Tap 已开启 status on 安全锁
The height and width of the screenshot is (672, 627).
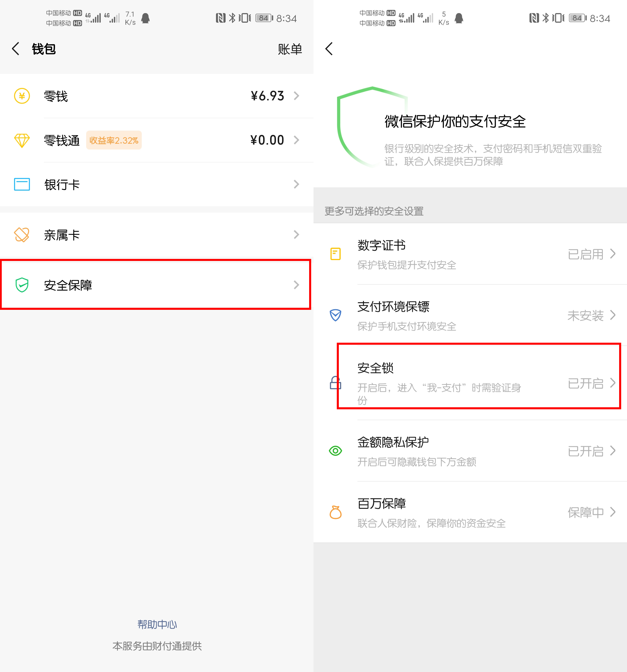585,383
